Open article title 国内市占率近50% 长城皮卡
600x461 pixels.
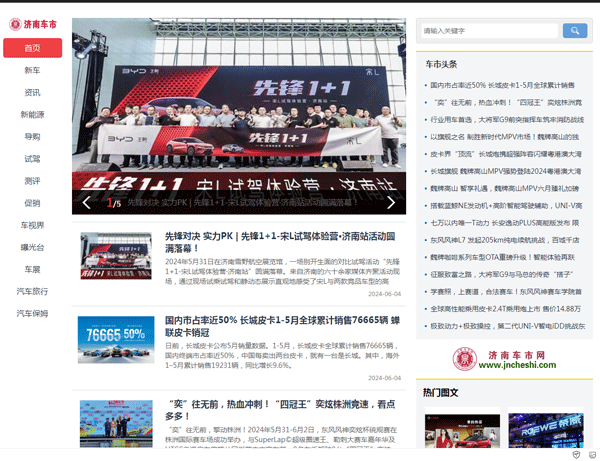(x=282, y=326)
